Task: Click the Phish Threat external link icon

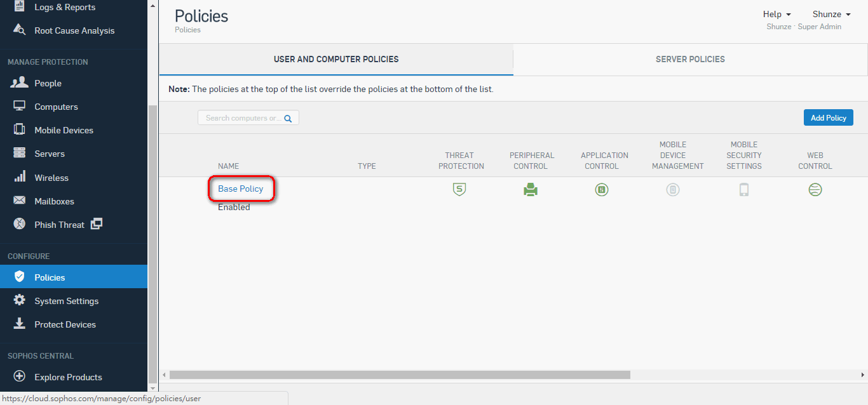Action: point(97,223)
